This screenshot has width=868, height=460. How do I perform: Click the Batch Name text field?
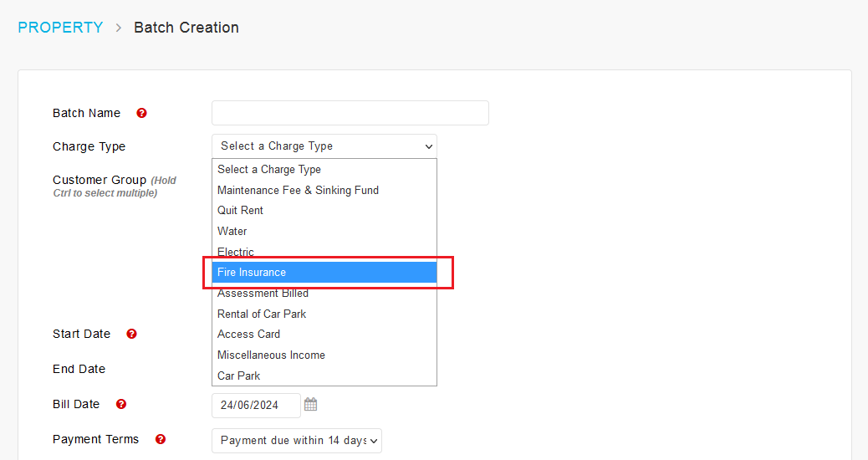(x=350, y=113)
